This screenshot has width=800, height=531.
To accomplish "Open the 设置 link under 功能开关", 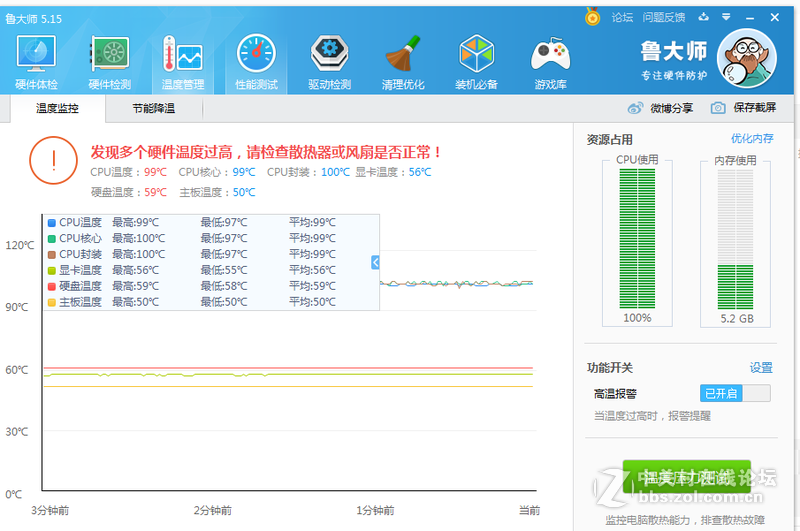I will click(x=761, y=367).
